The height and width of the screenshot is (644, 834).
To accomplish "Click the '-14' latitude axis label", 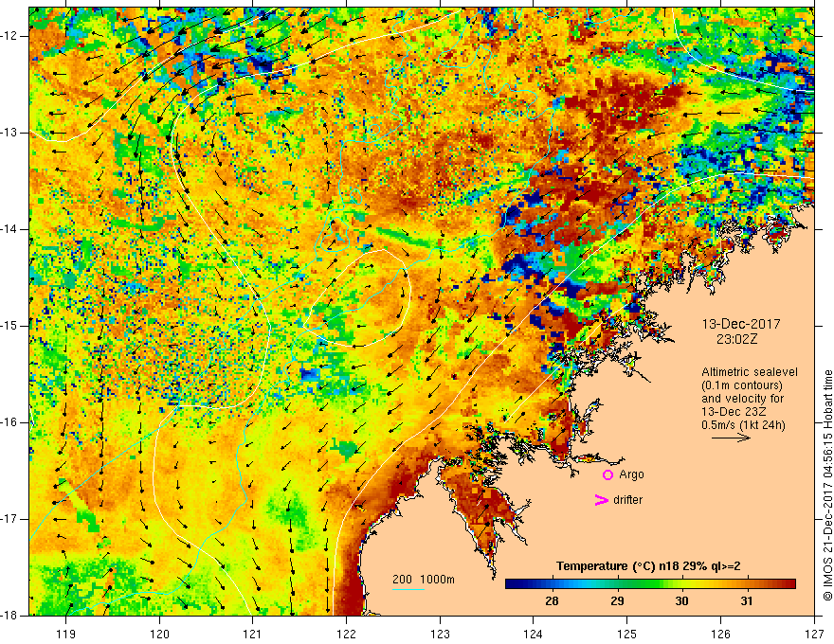I will pos(9,229).
